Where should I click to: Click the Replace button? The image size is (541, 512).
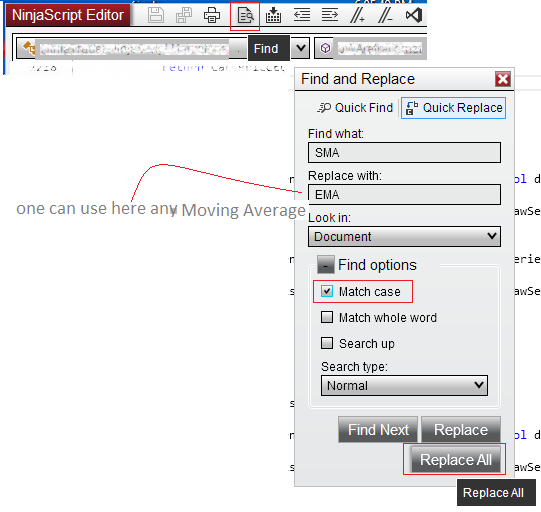(x=461, y=430)
